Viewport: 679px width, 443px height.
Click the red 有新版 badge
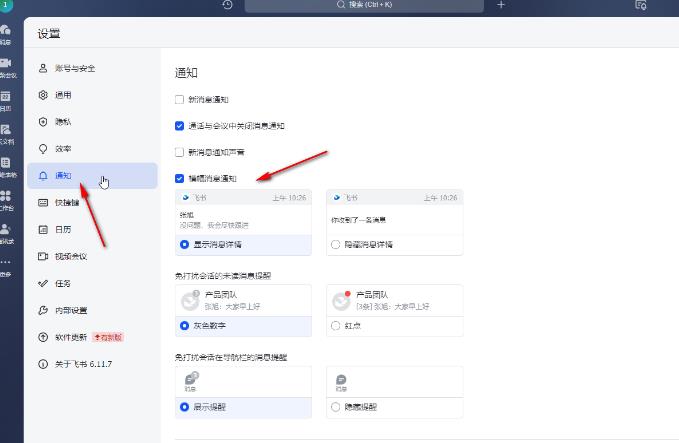pyautogui.click(x=108, y=337)
